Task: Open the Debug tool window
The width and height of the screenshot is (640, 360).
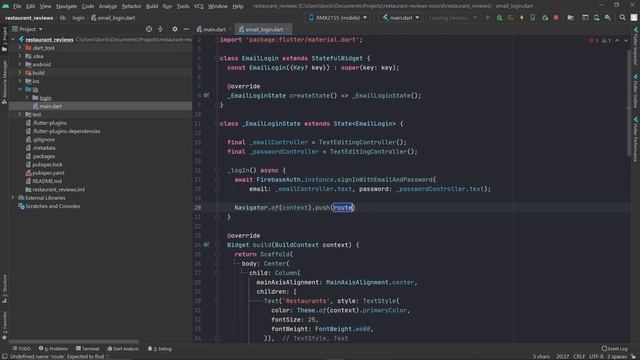Action: pyautogui.click(x=160, y=349)
